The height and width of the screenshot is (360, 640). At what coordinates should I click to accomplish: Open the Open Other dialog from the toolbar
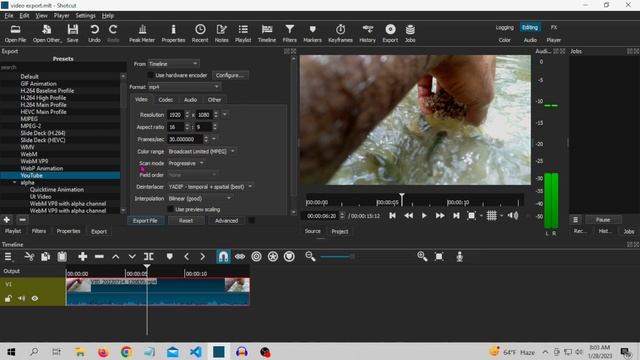(47, 33)
